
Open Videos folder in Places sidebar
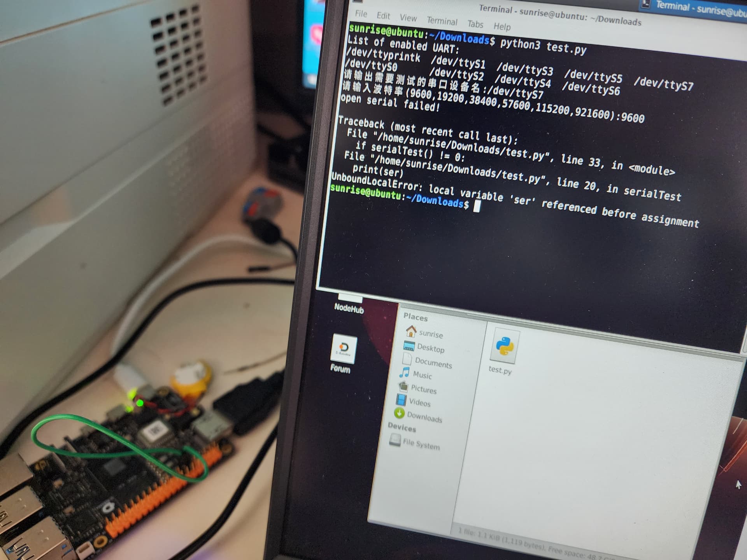point(413,401)
